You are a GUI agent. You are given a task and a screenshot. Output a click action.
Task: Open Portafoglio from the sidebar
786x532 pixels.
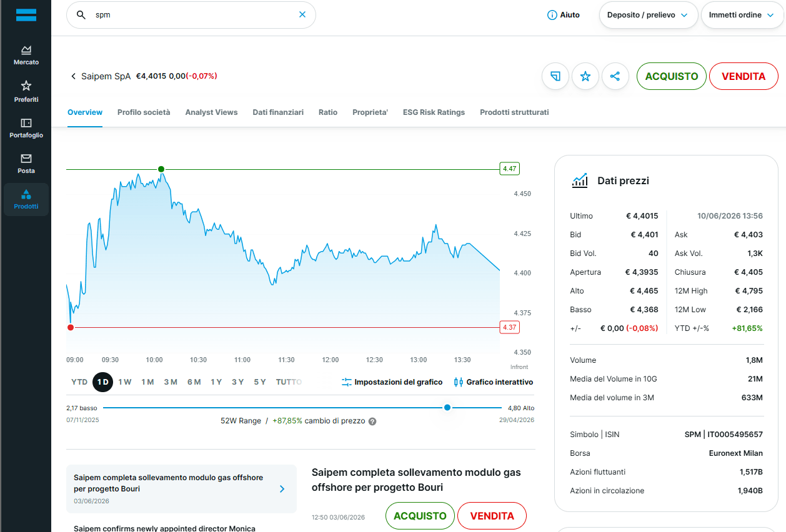tap(26, 127)
